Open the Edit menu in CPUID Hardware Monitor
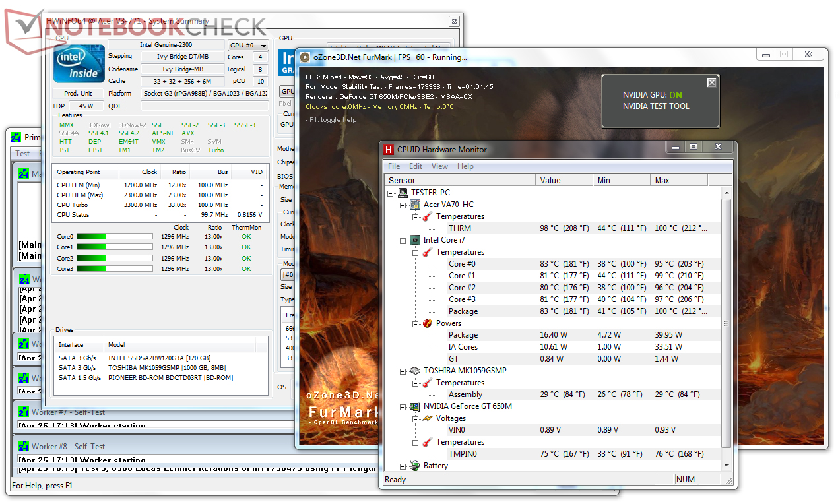The image size is (840, 504). (x=416, y=166)
